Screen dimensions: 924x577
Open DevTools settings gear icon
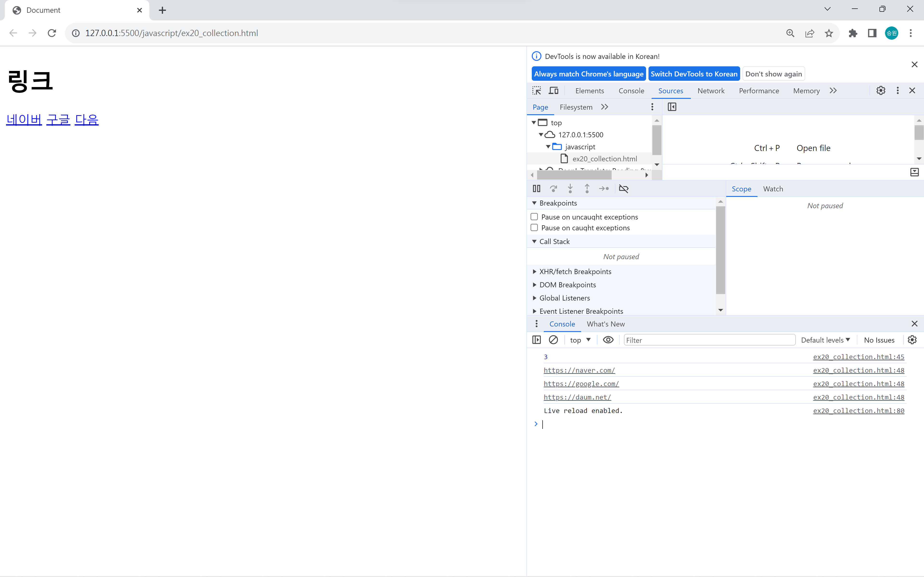[x=880, y=91]
